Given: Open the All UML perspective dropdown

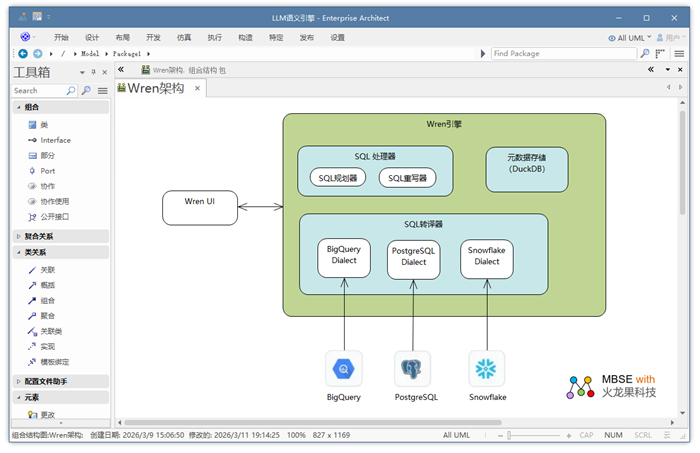Looking at the screenshot, I should coord(630,37).
